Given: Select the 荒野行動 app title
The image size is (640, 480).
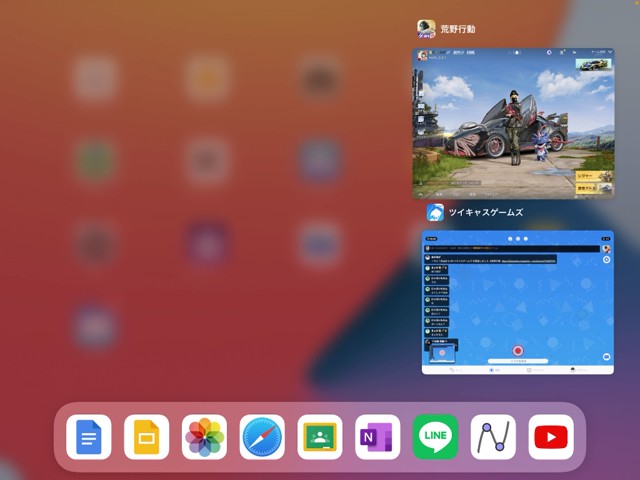Looking at the screenshot, I should coord(458,29).
